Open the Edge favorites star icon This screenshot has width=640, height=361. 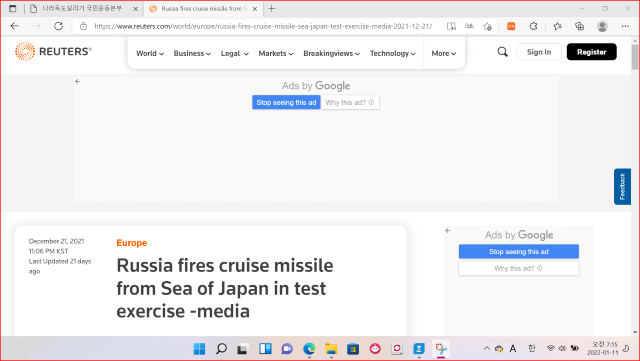[557, 26]
